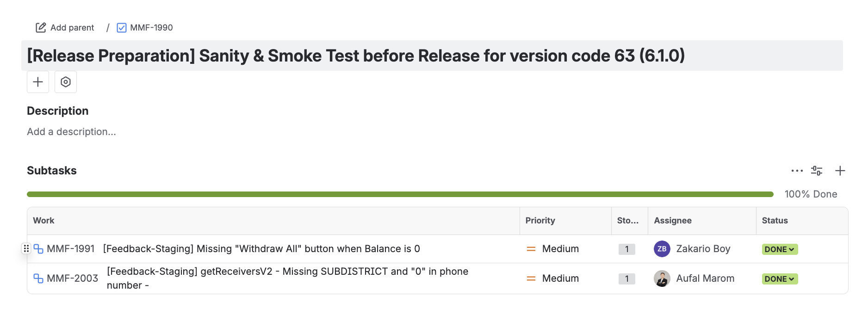Open DONE status dropdown for MMF-2003
Image resolution: width=868 pixels, height=309 pixels.
780,279
